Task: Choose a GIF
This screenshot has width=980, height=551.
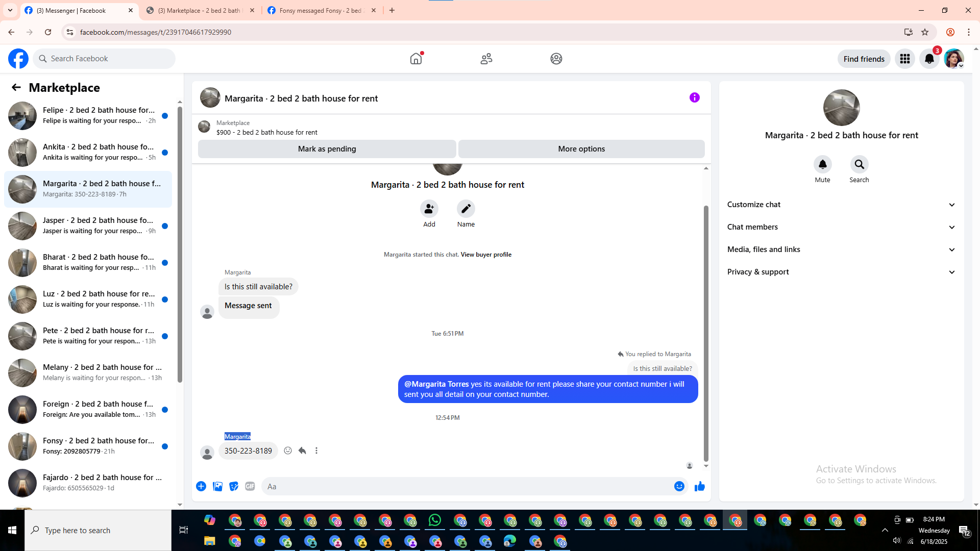Action: 250,486
